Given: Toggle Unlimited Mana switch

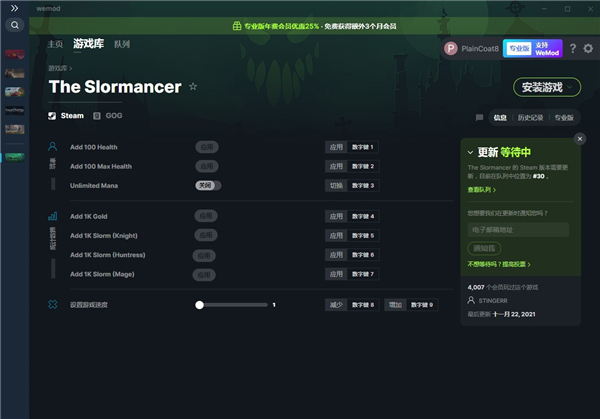Looking at the screenshot, I should [208, 185].
